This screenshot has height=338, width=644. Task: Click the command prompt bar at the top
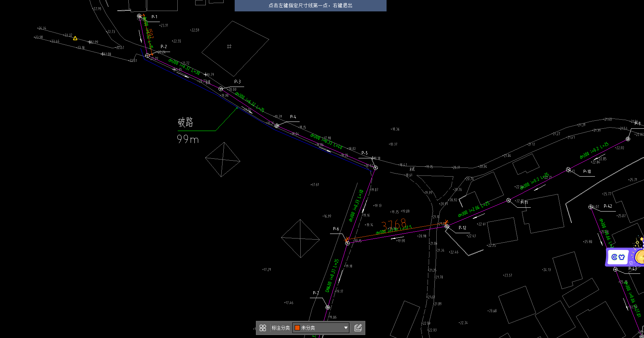pos(310,6)
